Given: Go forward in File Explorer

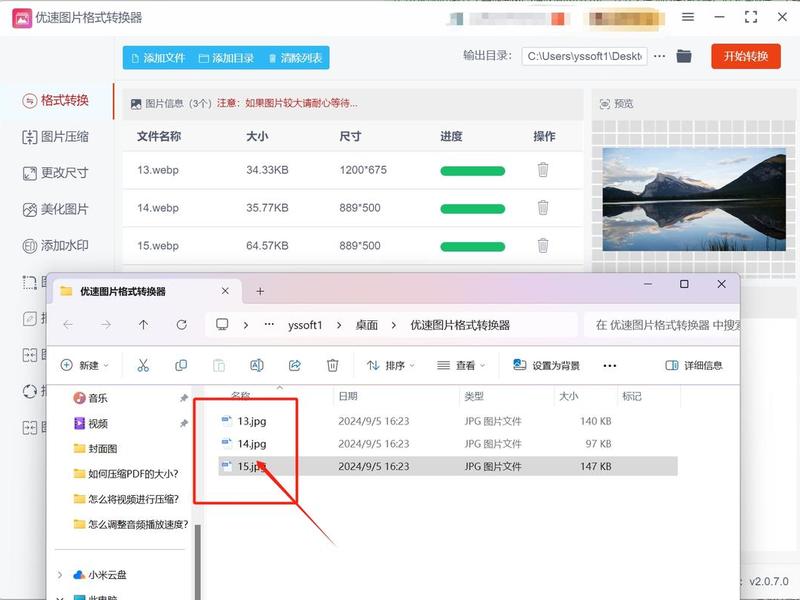Looking at the screenshot, I should click(x=106, y=324).
